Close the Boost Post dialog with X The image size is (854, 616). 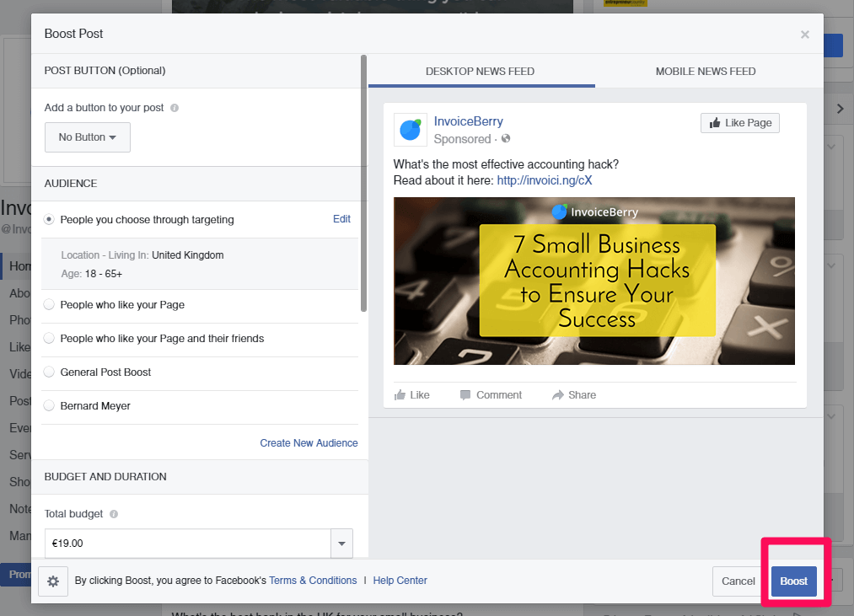[805, 35]
